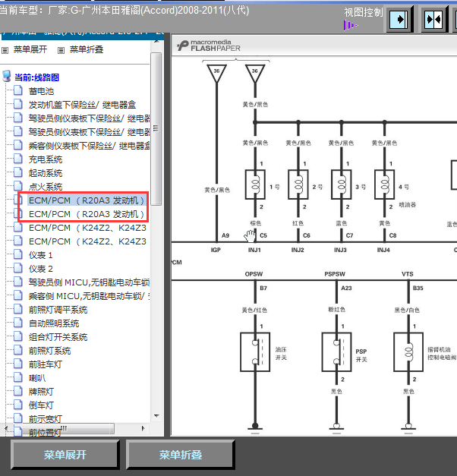
Task: Click the page icon beside 前示宽灯
Action: pyautogui.click(x=18, y=418)
